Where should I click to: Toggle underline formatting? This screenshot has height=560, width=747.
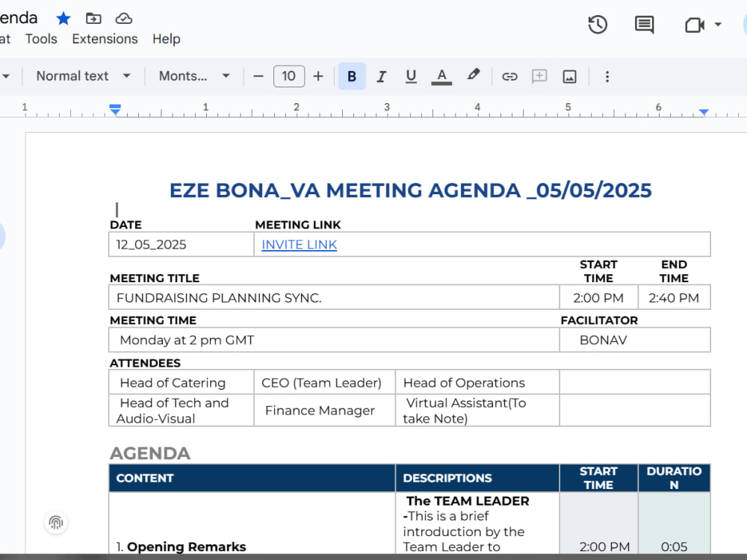[411, 76]
